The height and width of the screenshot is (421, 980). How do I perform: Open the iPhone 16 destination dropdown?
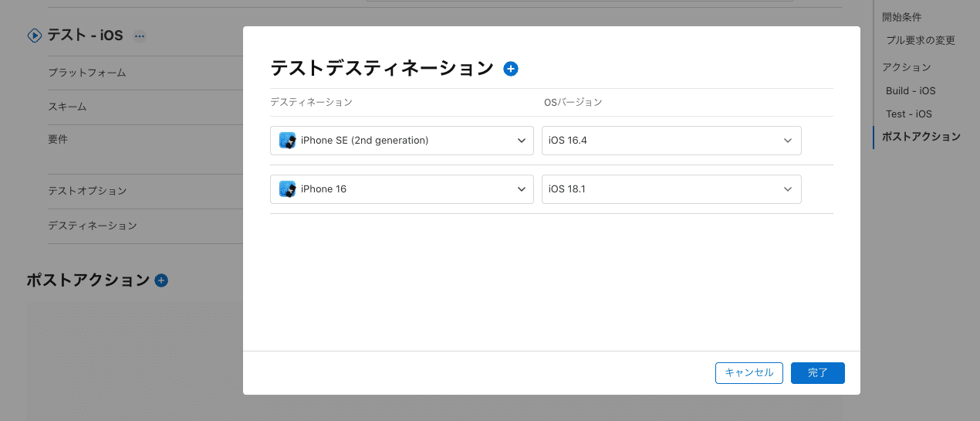pos(401,188)
